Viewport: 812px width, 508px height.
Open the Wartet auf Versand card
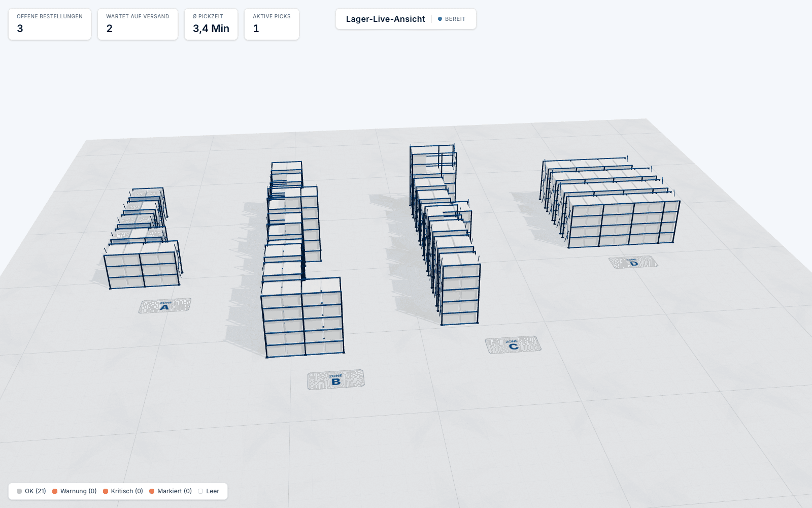click(138, 24)
